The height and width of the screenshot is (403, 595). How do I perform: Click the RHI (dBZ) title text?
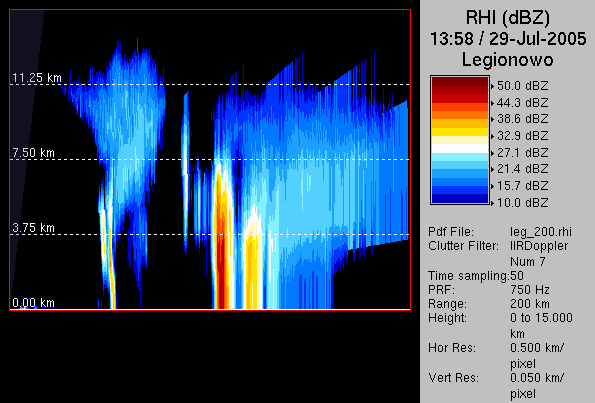(x=507, y=18)
